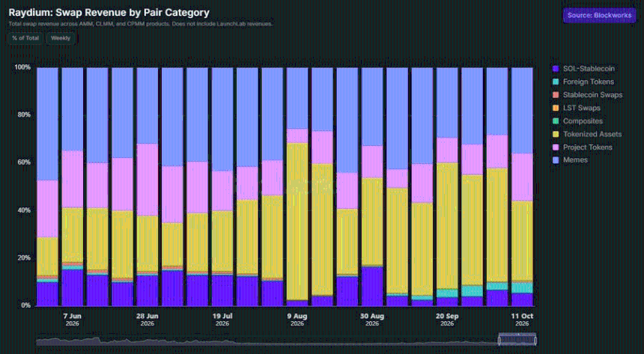Click the right handle of range slider
The height and width of the screenshot is (354, 644).
tap(535, 340)
